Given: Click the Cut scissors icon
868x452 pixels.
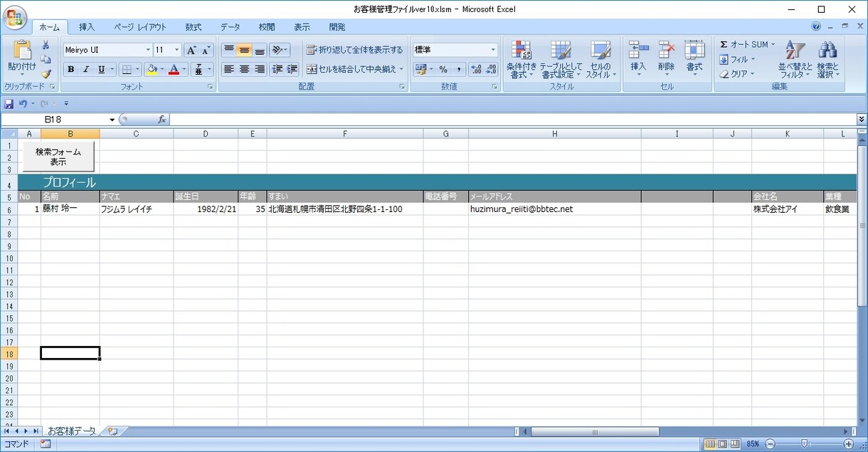Looking at the screenshot, I should coord(46,46).
